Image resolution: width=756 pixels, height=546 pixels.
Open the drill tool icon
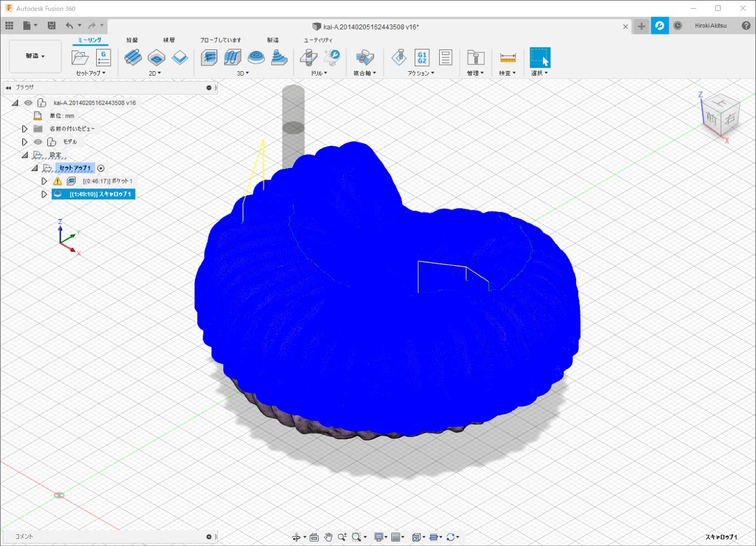pos(308,57)
